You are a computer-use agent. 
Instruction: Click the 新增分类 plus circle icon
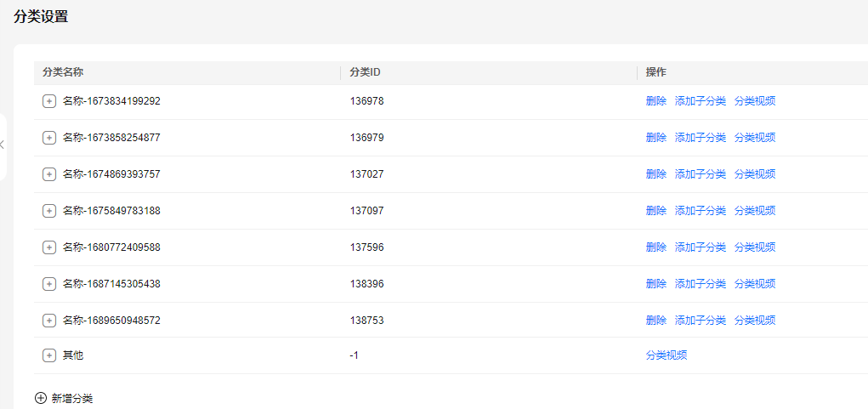pyautogui.click(x=41, y=398)
